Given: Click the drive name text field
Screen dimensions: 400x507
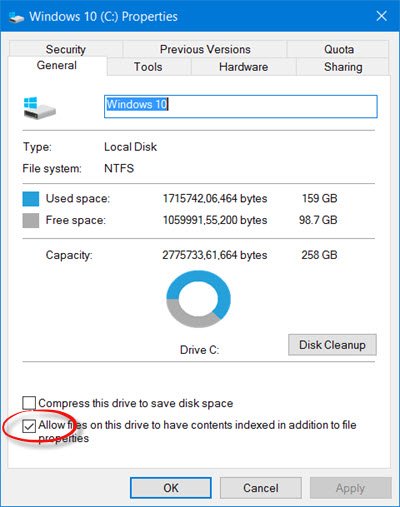Looking at the screenshot, I should [241, 106].
